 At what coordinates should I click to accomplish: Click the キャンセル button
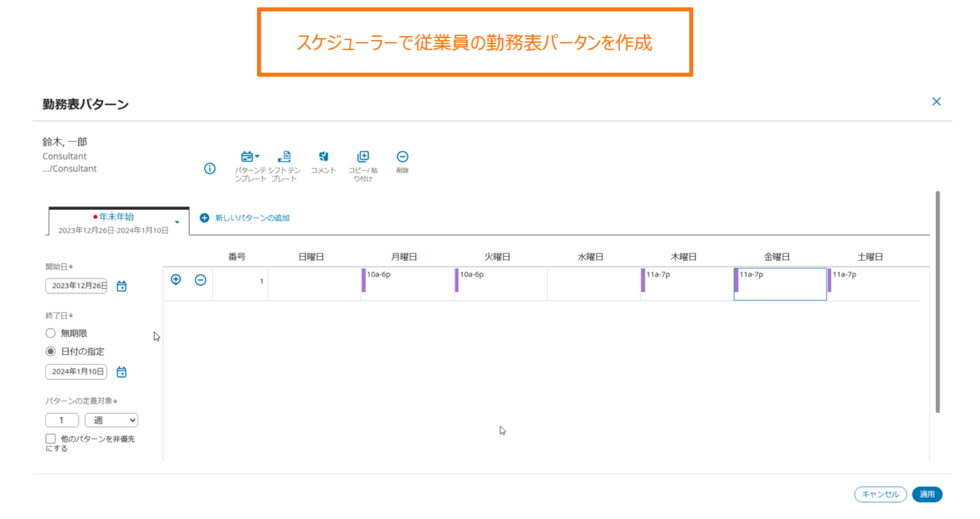tap(880, 494)
